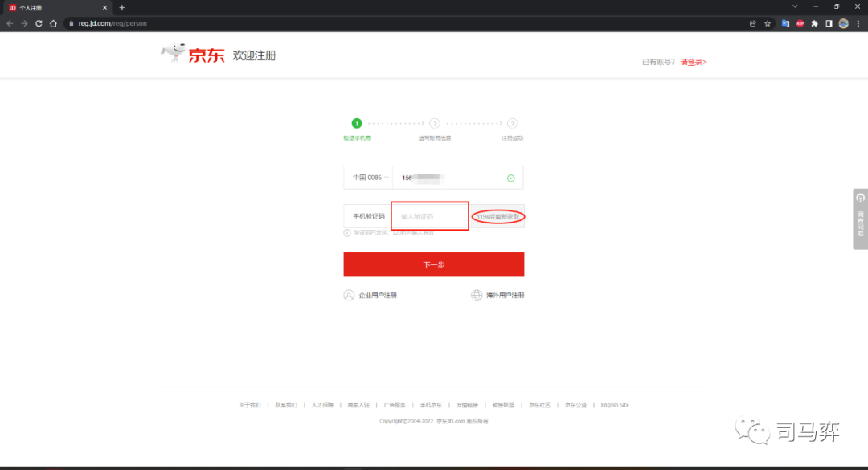The height and width of the screenshot is (470, 868).
Task: Open the side questionnaire feedback tab
Action: click(860, 219)
